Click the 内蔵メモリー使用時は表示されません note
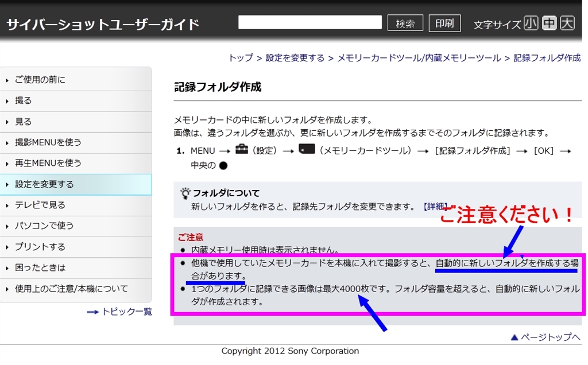Screen dimensions: 588x365 click(x=265, y=250)
